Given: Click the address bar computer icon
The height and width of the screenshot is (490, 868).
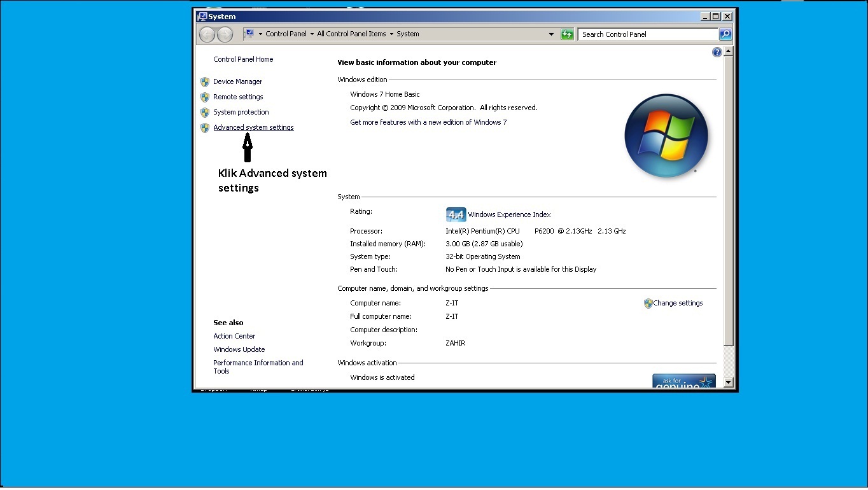Looking at the screenshot, I should tap(249, 34).
